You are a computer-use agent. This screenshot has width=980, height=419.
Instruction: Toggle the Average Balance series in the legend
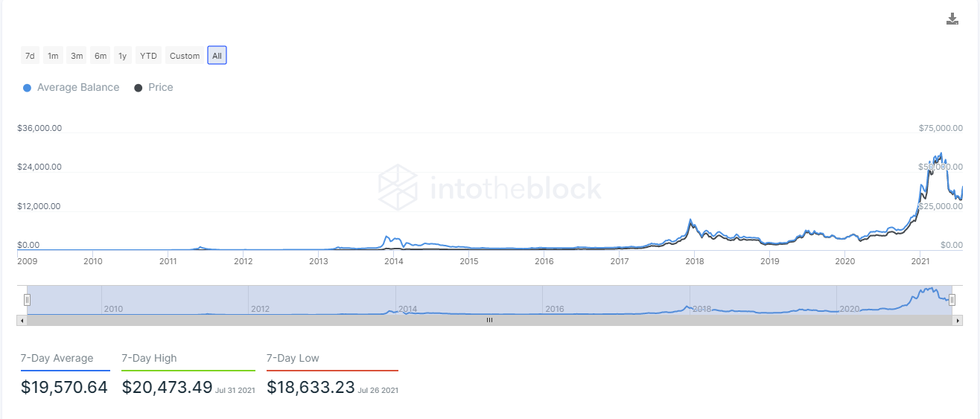tap(71, 88)
